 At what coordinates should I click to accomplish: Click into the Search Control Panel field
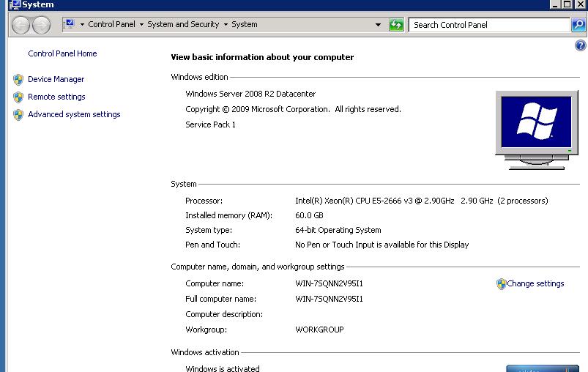489,25
